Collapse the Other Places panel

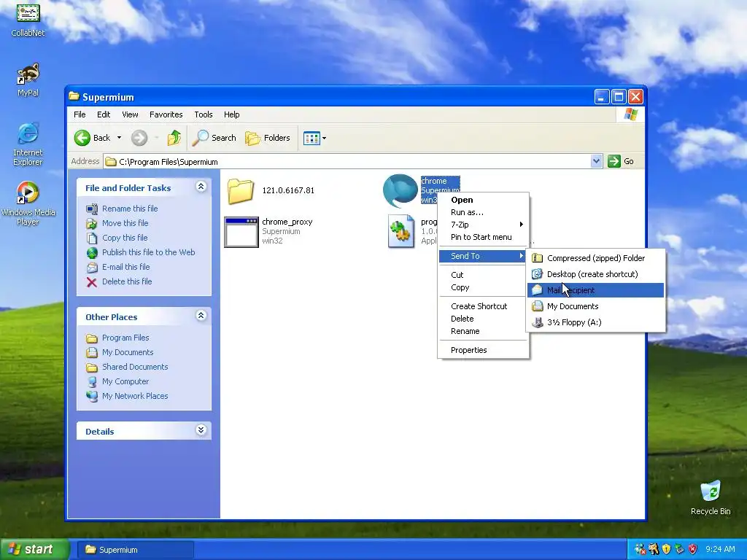[x=201, y=316]
